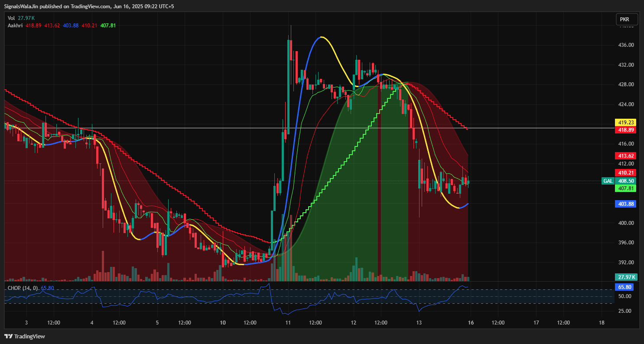Click the GAL symbol tag on price axis
Screen dimensions: 644x344
point(608,181)
